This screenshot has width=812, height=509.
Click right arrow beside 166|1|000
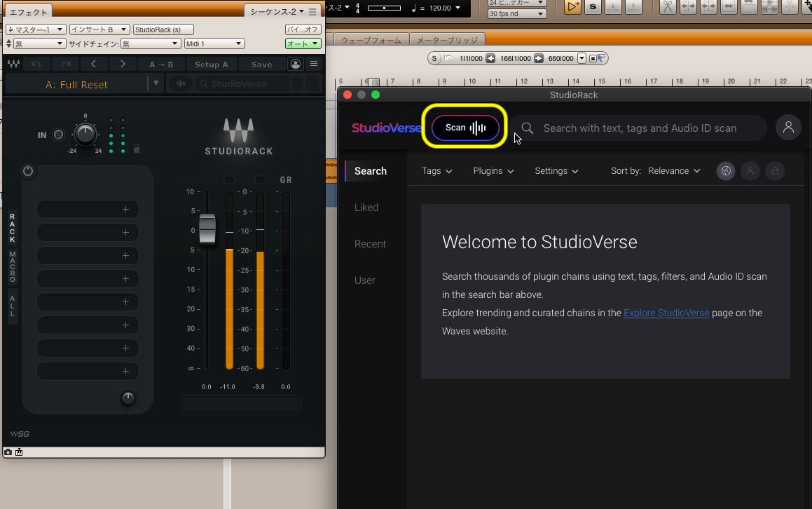coord(539,59)
